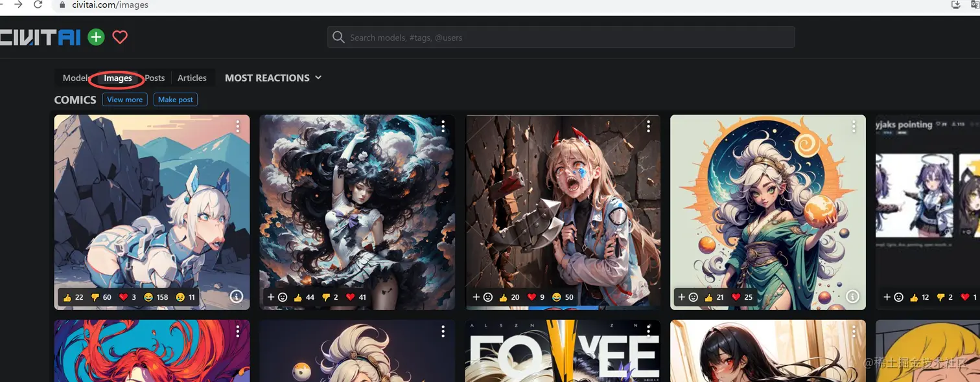Click the browser download icon
The image size is (980, 382).
(955, 5)
